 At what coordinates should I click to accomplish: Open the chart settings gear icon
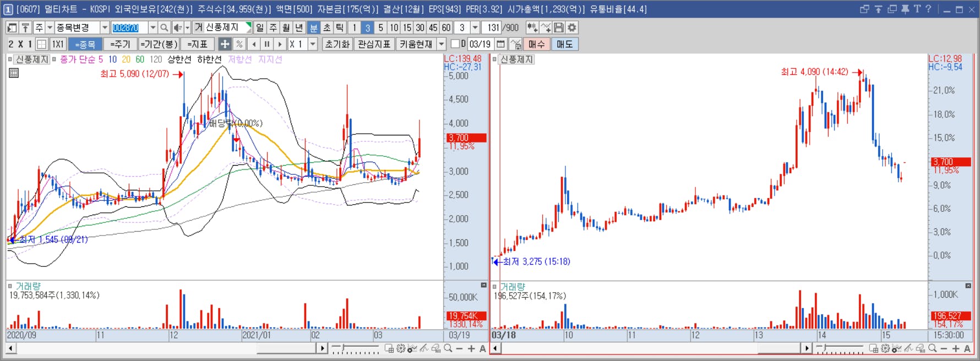click(572, 28)
